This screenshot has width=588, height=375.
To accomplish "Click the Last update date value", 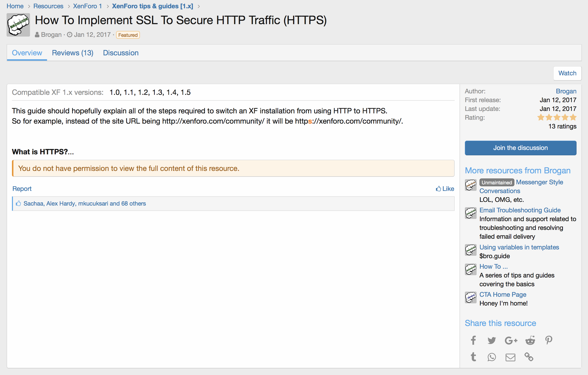I will click(x=558, y=109).
